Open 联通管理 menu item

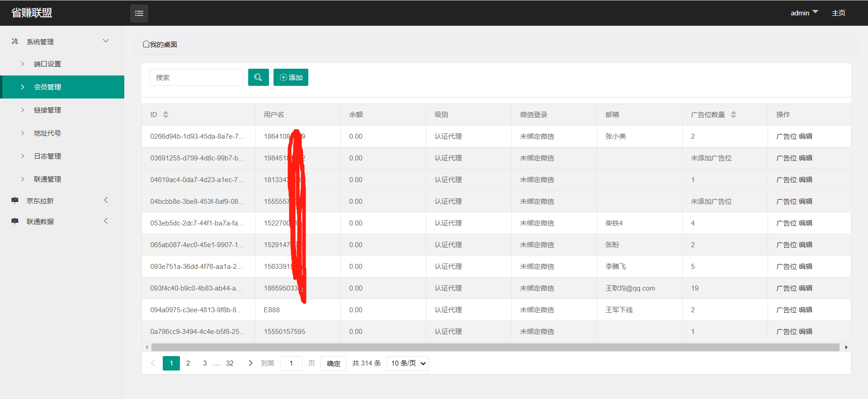click(x=62, y=179)
